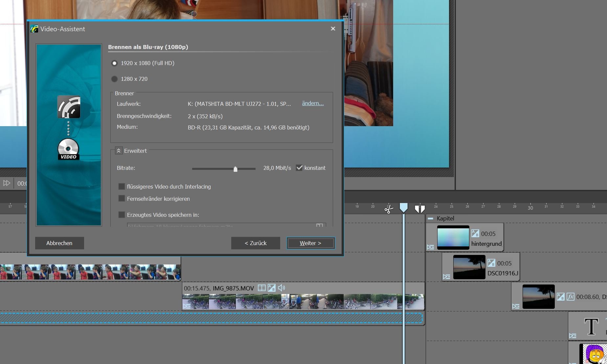Image resolution: width=607 pixels, height=364 pixels.
Task: Select the 1280 x 720 resolution option
Action: (114, 79)
